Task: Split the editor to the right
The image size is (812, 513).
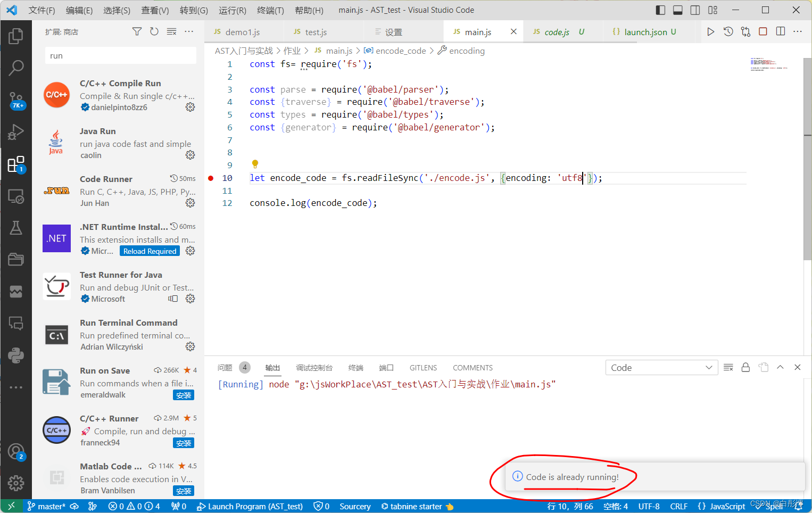Action: click(x=781, y=32)
